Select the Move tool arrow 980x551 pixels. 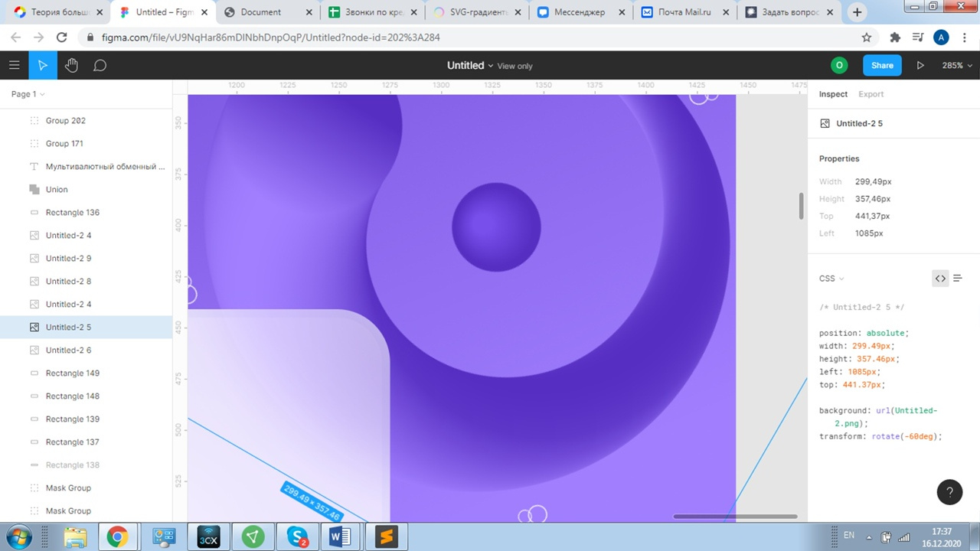[43, 66]
